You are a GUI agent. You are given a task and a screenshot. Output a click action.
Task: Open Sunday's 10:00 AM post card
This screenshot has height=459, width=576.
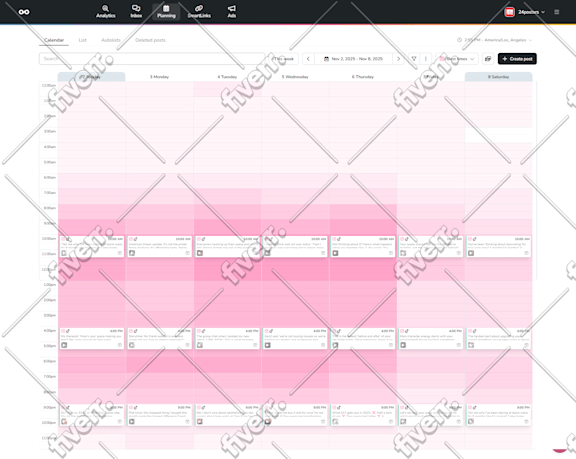coord(92,246)
